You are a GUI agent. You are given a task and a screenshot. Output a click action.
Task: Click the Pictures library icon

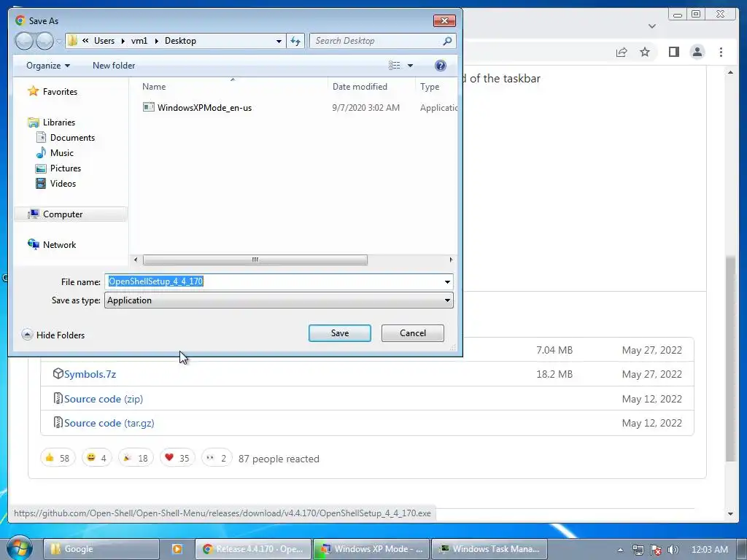(x=41, y=168)
